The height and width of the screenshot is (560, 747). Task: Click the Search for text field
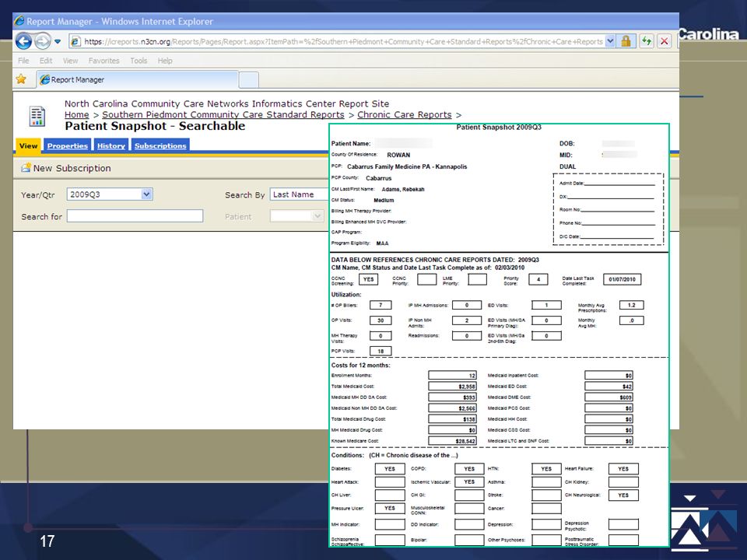pos(135,215)
